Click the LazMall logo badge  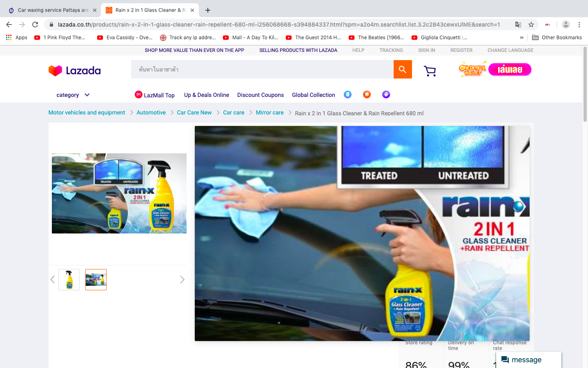[x=138, y=94]
